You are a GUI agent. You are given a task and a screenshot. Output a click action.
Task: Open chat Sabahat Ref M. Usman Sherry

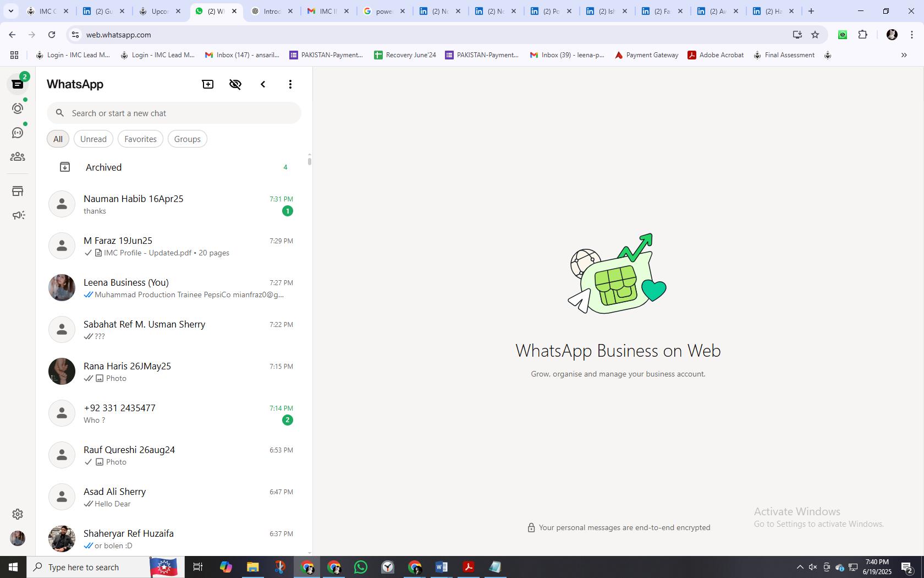point(173,330)
